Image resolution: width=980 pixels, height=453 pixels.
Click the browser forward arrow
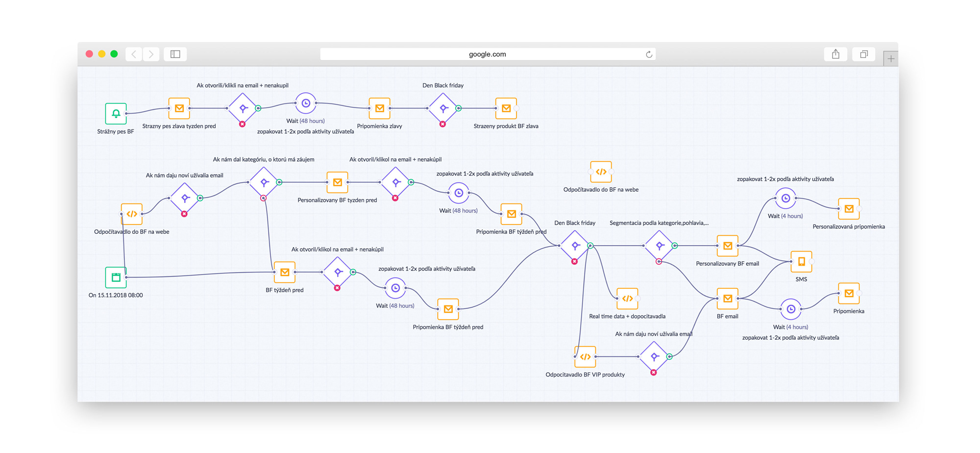[x=151, y=54]
